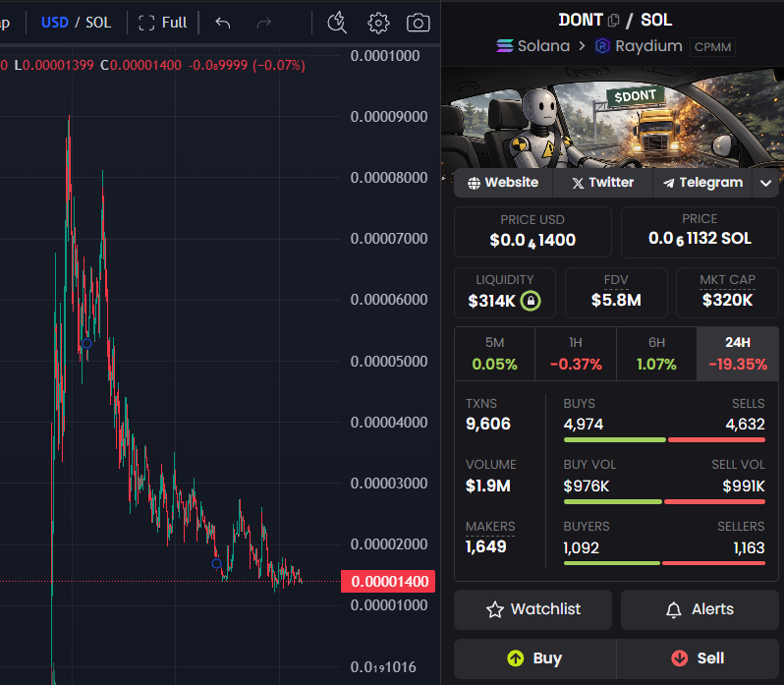Click the CPMM pool tag
Viewport: 784px width, 685px height.
pos(712,47)
